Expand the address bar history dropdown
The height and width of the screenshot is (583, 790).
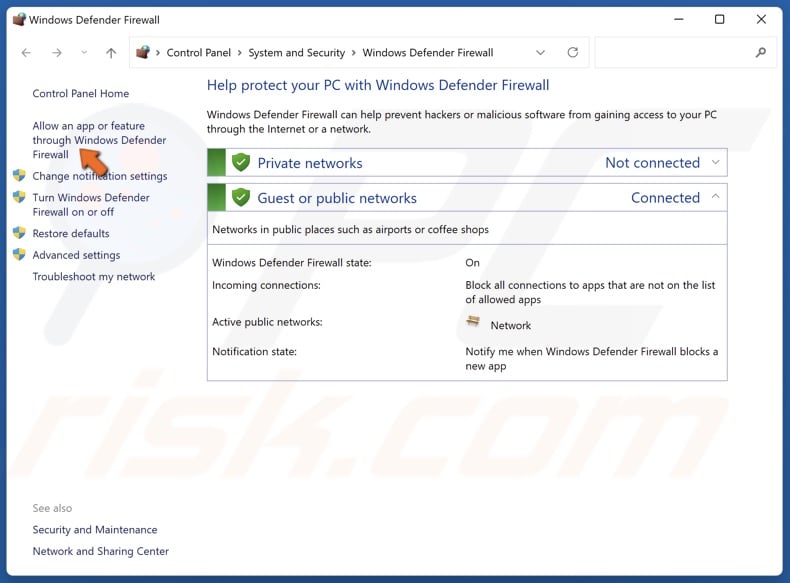coord(540,52)
